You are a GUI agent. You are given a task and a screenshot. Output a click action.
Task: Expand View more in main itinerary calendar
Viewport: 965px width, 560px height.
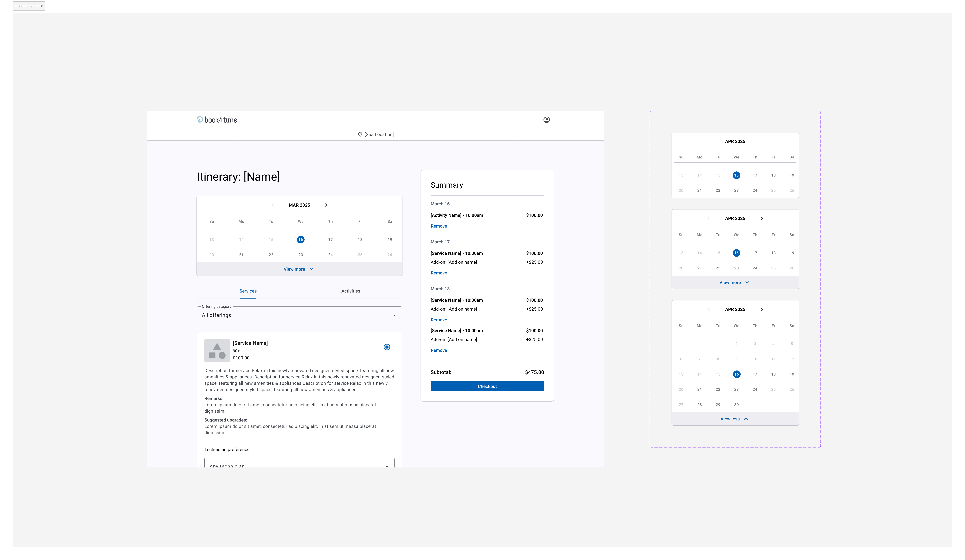[299, 269]
